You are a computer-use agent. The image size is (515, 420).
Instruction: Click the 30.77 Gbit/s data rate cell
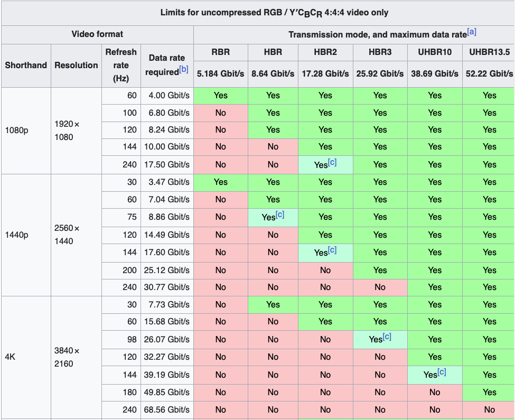tap(167, 288)
